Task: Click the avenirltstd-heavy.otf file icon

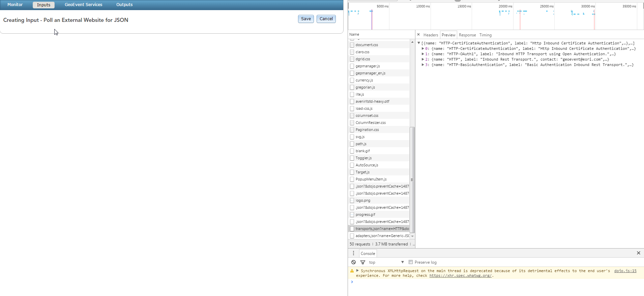Action: pyautogui.click(x=352, y=101)
